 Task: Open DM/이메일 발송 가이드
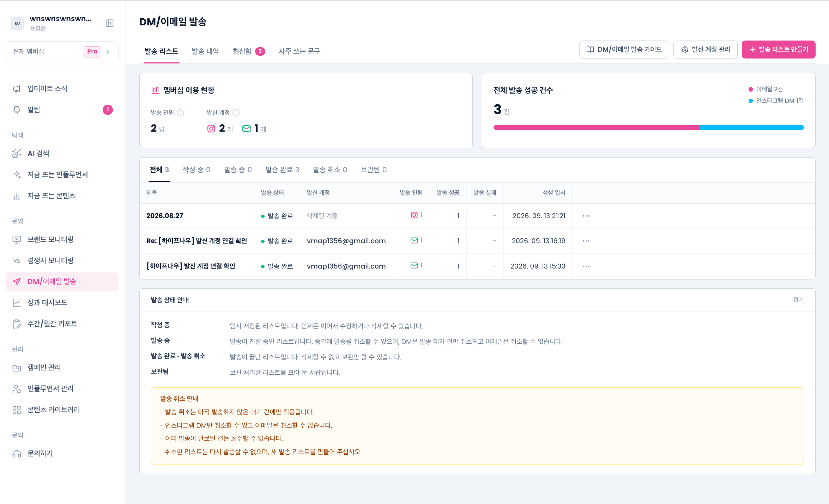tap(624, 49)
